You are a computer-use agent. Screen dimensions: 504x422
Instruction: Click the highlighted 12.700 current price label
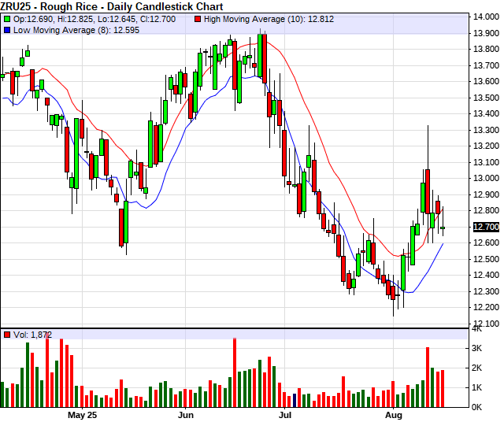[x=486, y=227]
